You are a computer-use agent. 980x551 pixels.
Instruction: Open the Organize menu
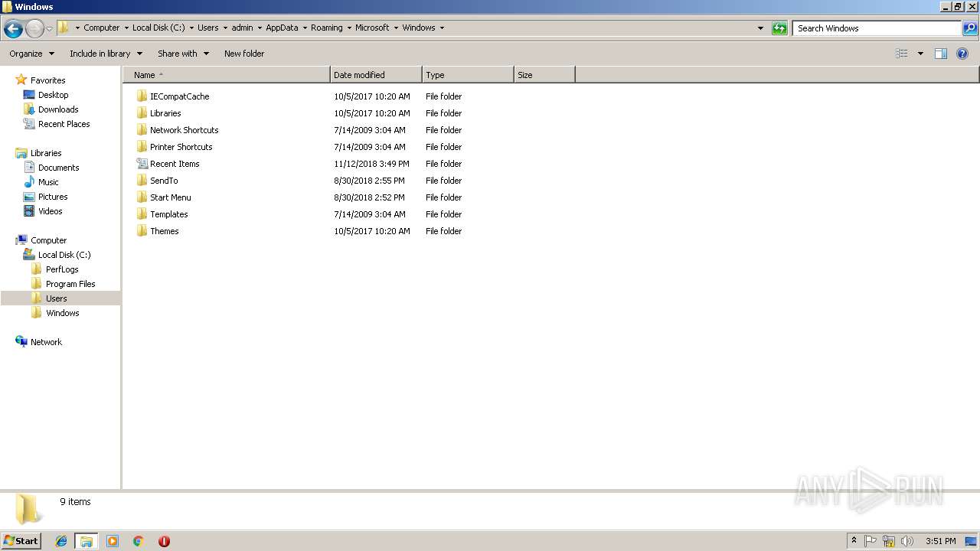coord(32,54)
